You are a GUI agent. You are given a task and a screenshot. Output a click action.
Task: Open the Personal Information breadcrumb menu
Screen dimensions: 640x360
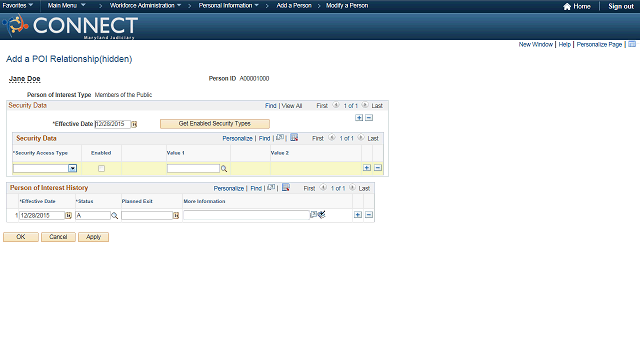point(229,5)
